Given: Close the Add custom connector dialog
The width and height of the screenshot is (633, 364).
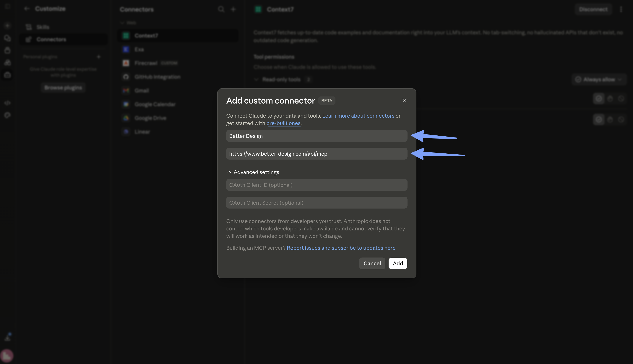Looking at the screenshot, I should 404,100.
